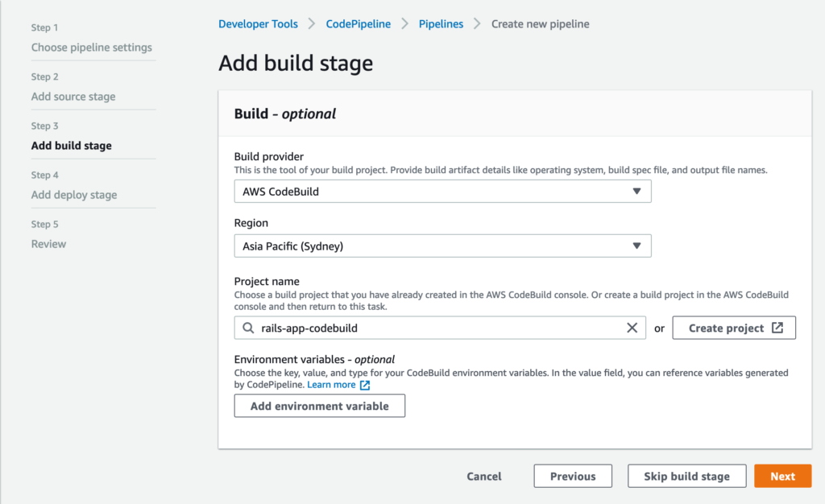Click the Build - optional section header
Viewport: 825px width, 504px height.
click(284, 114)
